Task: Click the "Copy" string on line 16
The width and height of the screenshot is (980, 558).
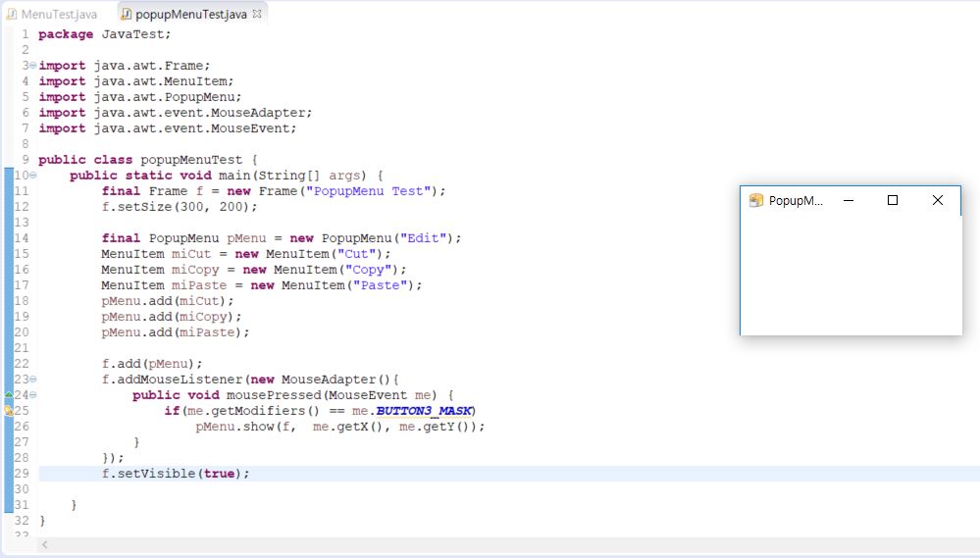Action: pyautogui.click(x=368, y=270)
